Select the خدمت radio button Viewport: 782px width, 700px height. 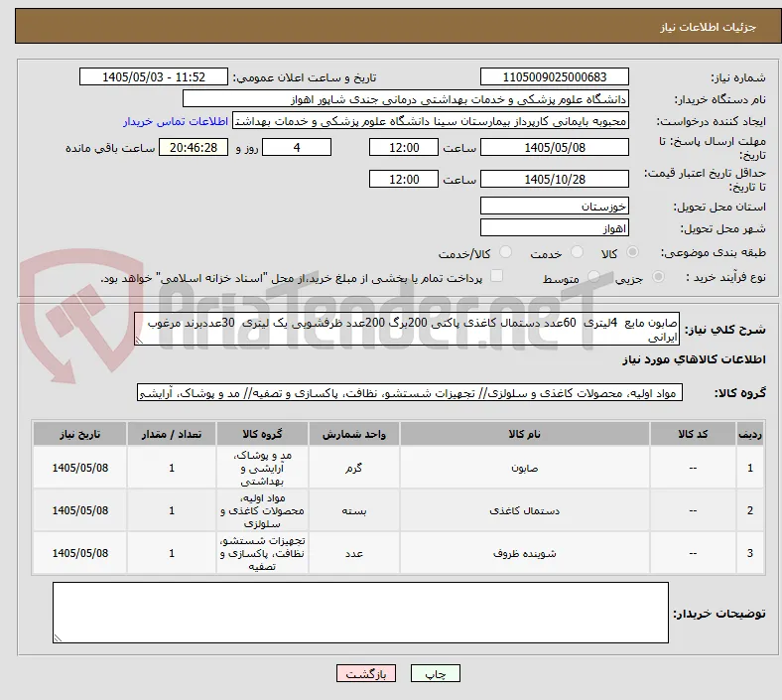coord(577,252)
